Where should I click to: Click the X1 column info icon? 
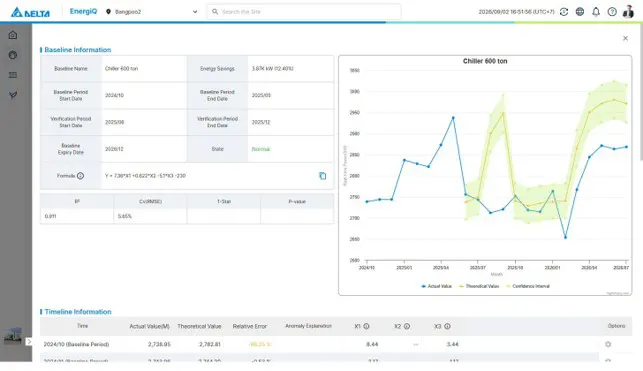[366, 326]
